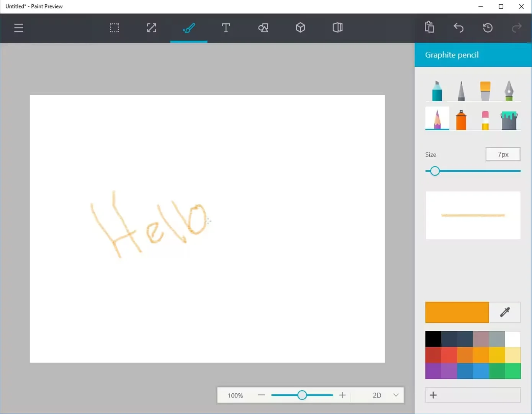Pick the black color swatch

tap(433, 339)
